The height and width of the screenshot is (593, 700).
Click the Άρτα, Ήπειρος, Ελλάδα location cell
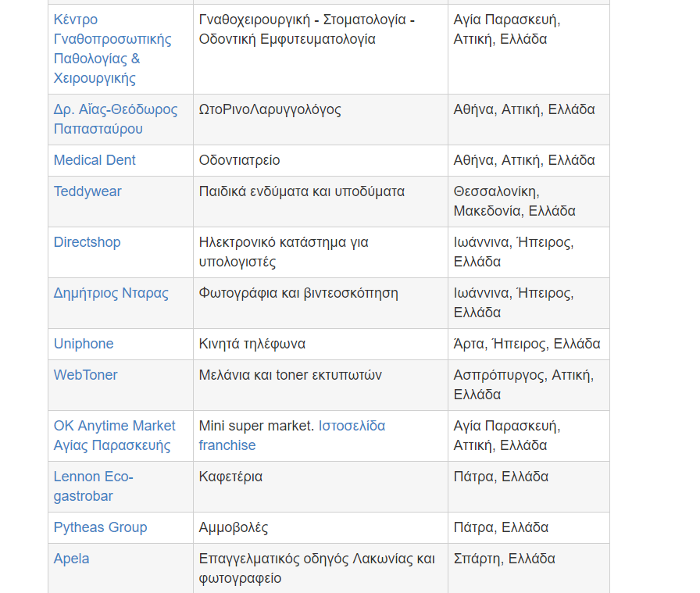pyautogui.click(x=527, y=344)
